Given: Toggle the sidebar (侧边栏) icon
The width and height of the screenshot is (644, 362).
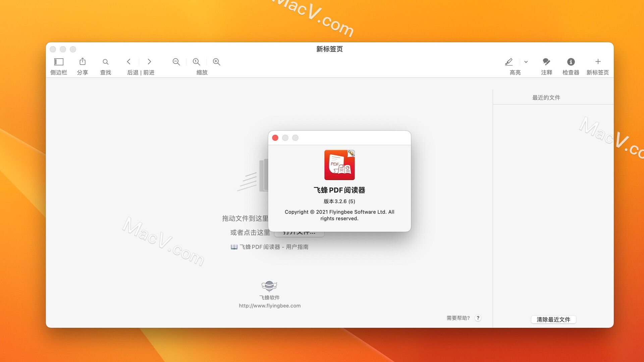Looking at the screenshot, I should click(59, 62).
